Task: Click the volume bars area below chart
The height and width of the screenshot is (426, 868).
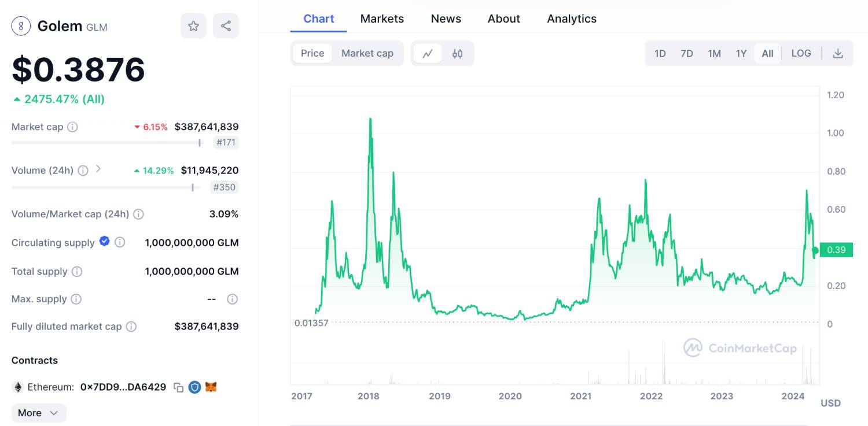Action: (556, 361)
